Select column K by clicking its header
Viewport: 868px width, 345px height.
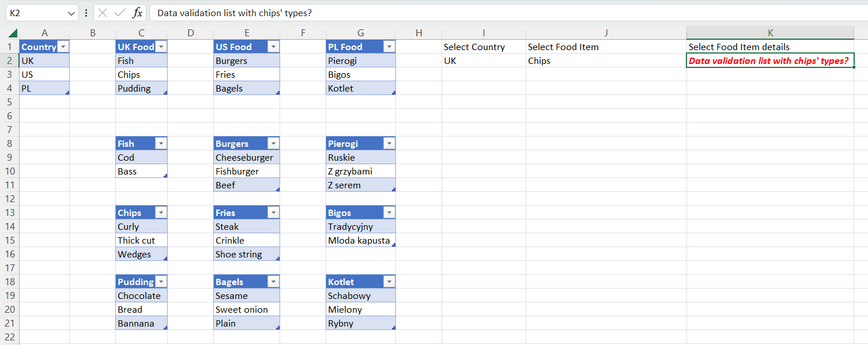770,32
